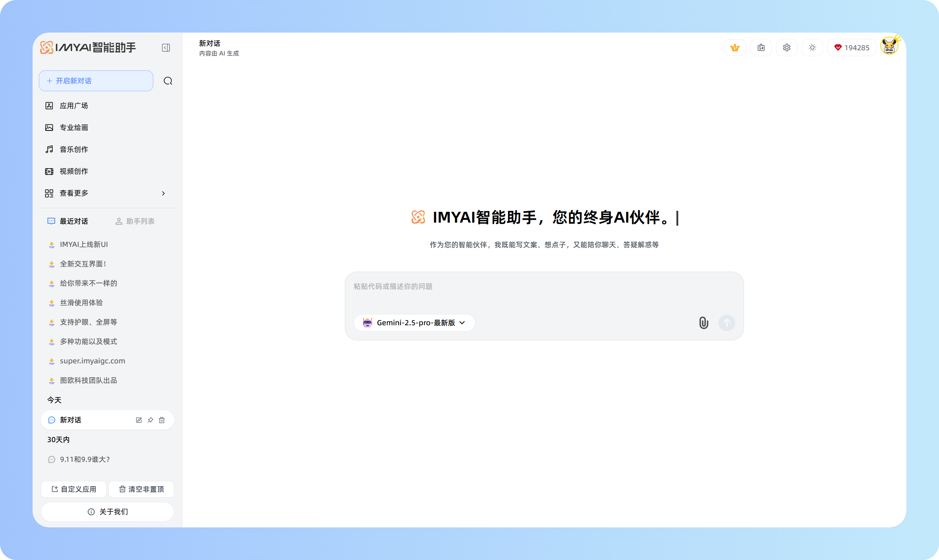Image resolution: width=939 pixels, height=560 pixels.
Task: Open 音乐创作 from the sidebar
Action: click(x=107, y=149)
